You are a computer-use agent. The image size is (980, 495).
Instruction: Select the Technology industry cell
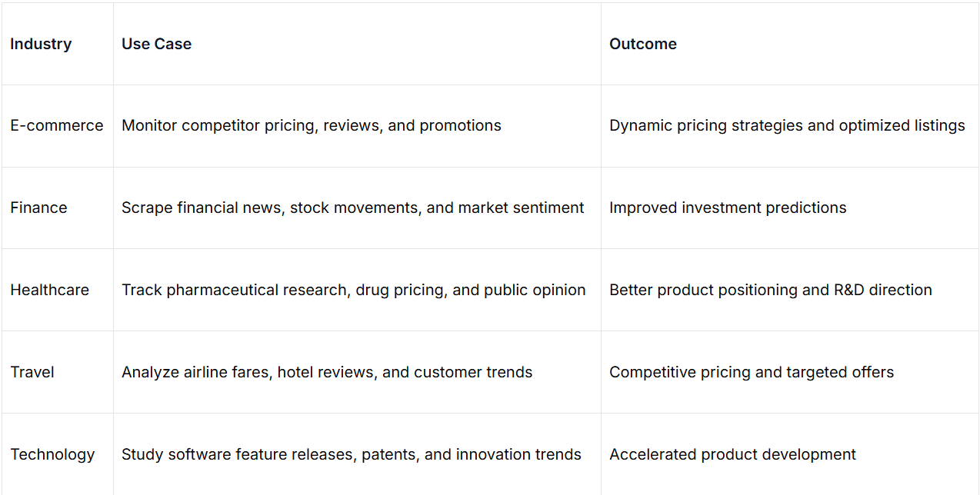coord(52,454)
